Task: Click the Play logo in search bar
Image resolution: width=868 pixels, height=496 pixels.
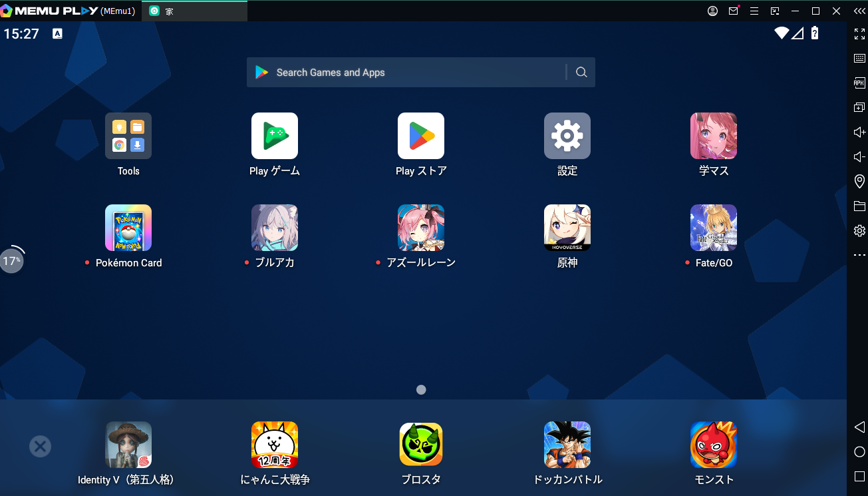Action: click(x=261, y=73)
